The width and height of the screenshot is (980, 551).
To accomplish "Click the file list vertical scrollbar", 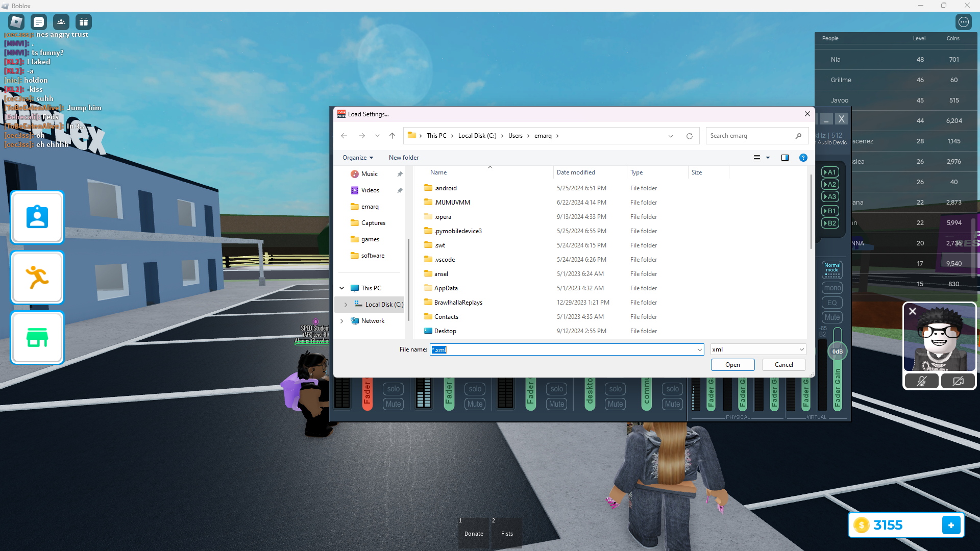I will click(811, 212).
